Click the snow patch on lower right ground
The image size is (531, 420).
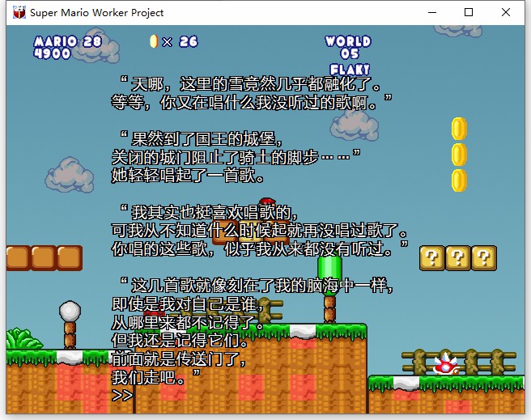pos(406,383)
